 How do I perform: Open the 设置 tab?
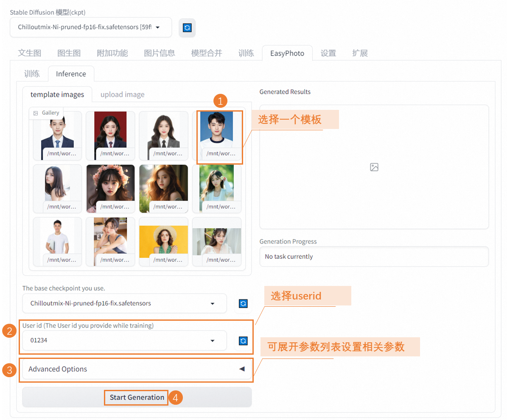tap(328, 53)
